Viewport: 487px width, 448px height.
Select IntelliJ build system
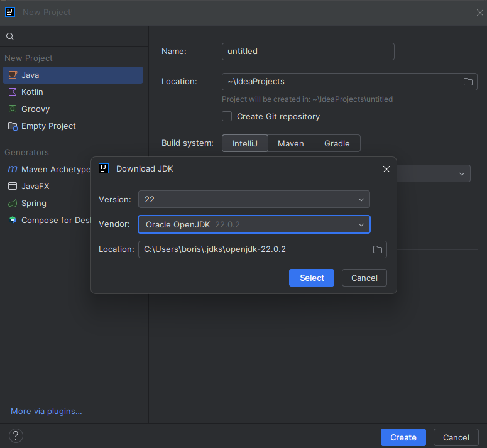pos(245,143)
